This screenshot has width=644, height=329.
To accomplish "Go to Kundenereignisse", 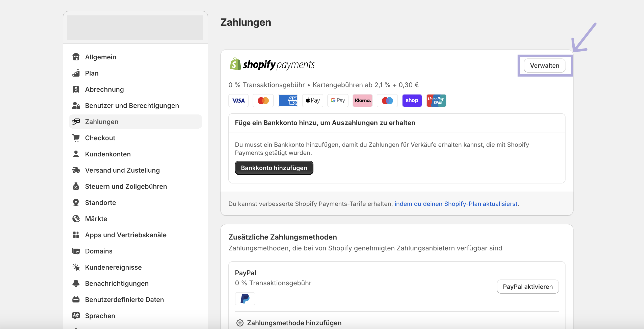I will (135, 267).
